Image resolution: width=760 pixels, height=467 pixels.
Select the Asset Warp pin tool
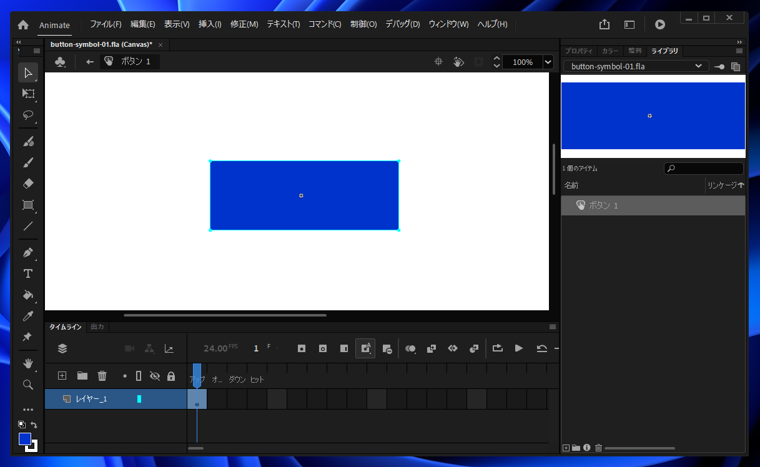28,337
